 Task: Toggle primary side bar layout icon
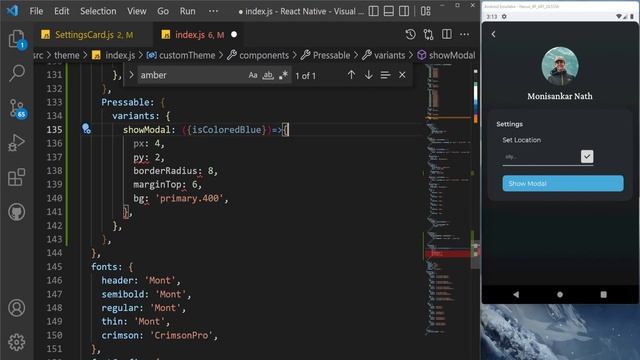click(x=373, y=11)
